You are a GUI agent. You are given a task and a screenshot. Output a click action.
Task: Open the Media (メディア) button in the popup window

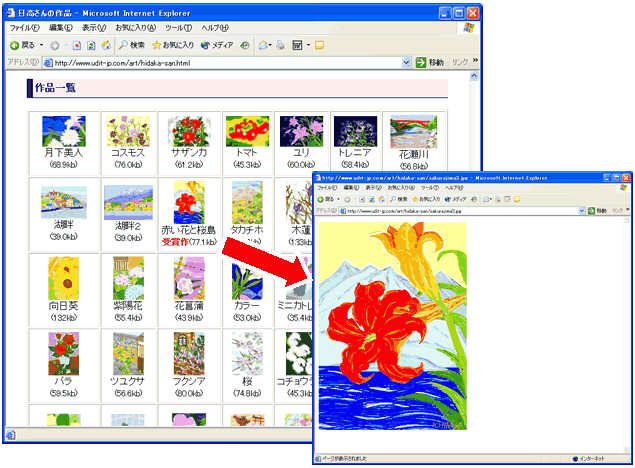(x=455, y=199)
